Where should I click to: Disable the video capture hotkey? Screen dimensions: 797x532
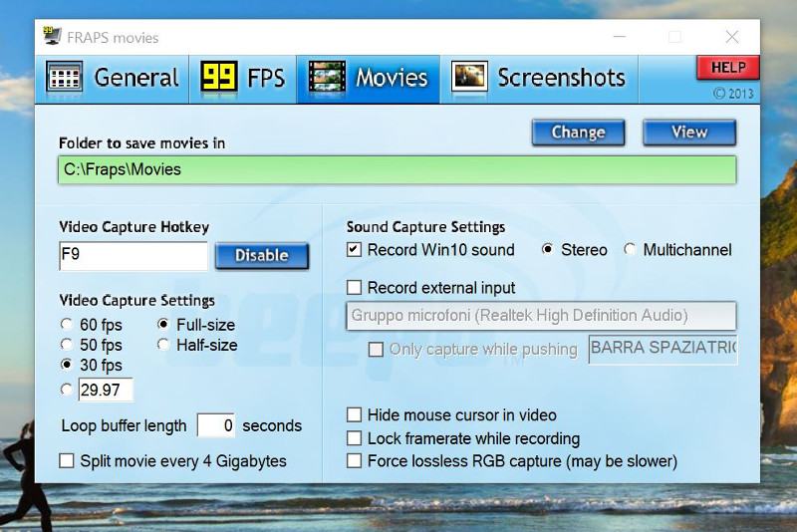coord(262,255)
